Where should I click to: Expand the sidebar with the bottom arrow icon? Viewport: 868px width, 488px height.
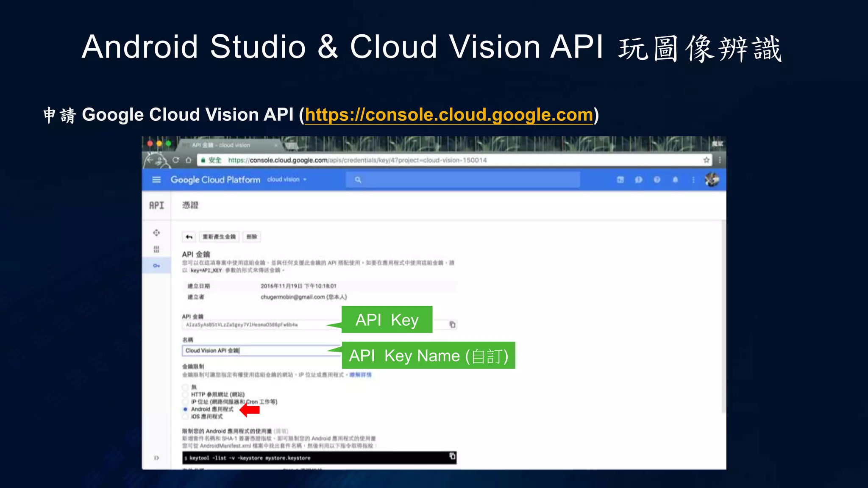click(x=156, y=458)
